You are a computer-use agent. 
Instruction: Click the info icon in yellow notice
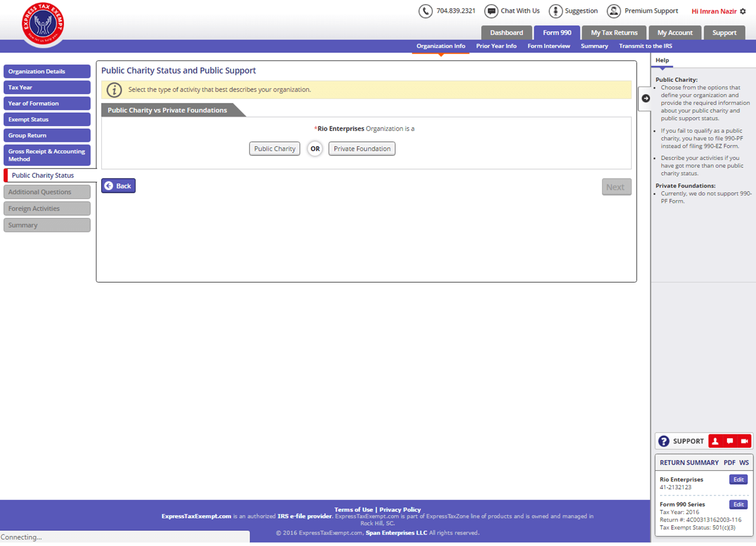point(115,90)
